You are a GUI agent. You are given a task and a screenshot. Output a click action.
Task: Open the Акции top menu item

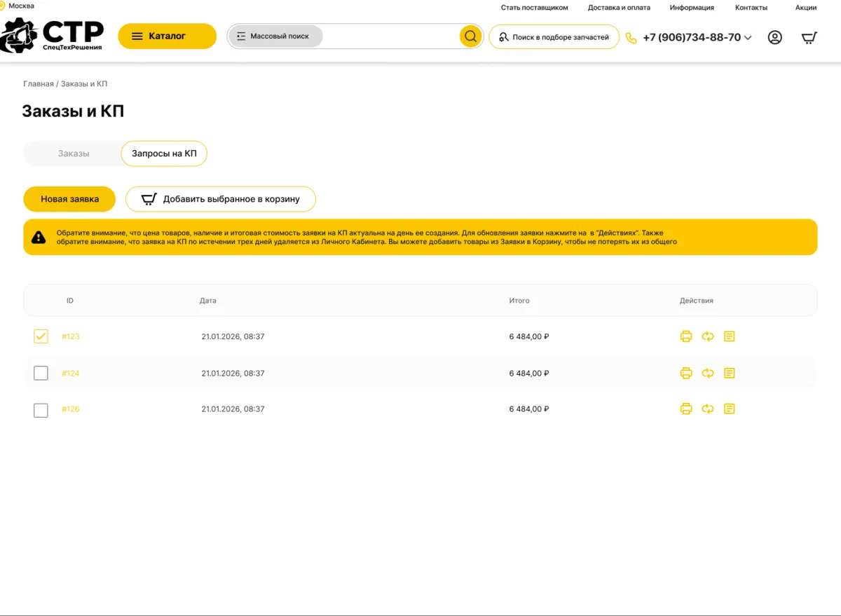(x=806, y=8)
